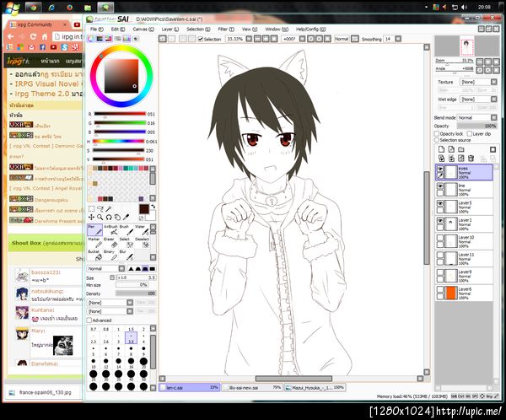Activate the zoom magnifier tool
The width and height of the screenshot is (506, 420).
[100, 218]
